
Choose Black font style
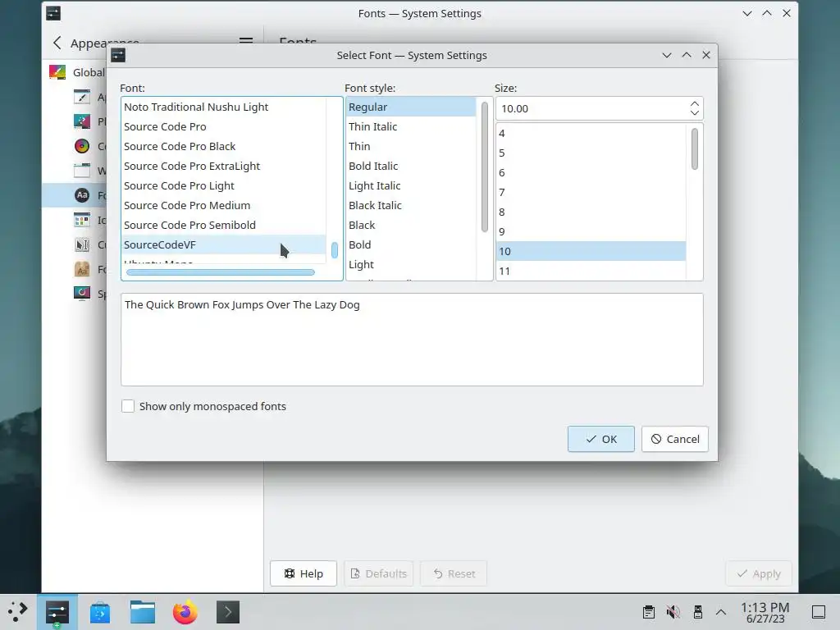coord(411,225)
